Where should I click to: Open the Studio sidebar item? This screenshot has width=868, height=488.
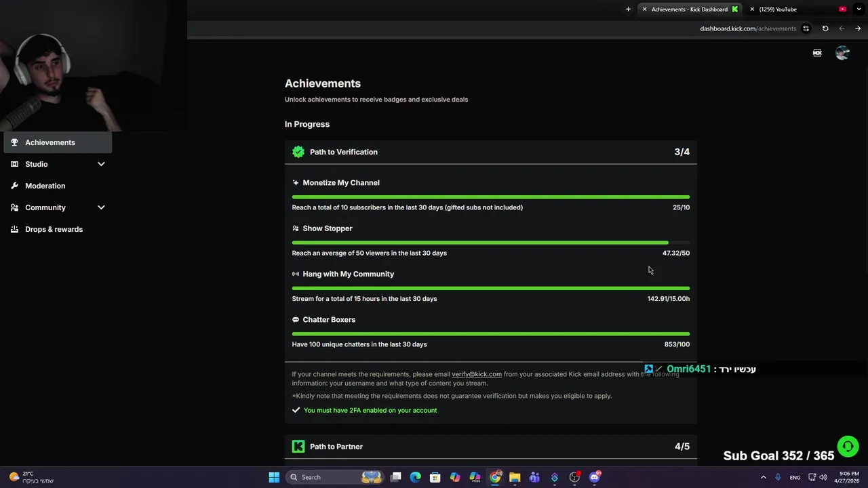point(58,164)
